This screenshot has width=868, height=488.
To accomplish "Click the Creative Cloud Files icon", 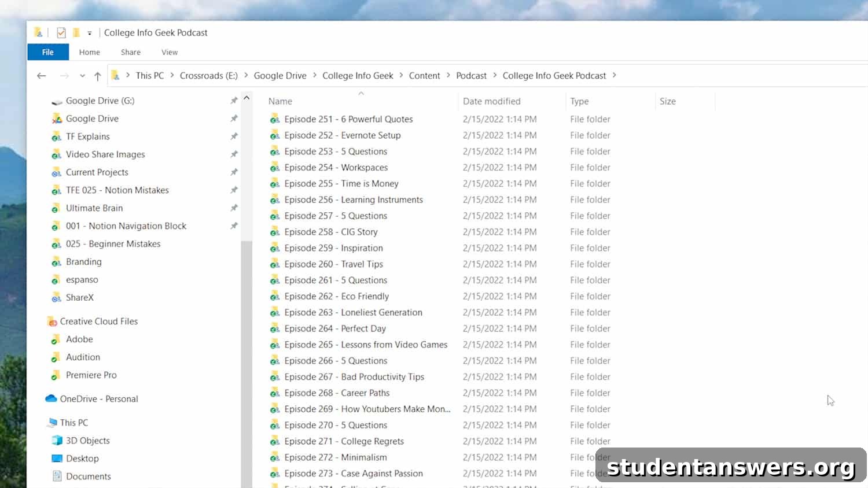I will [x=52, y=321].
